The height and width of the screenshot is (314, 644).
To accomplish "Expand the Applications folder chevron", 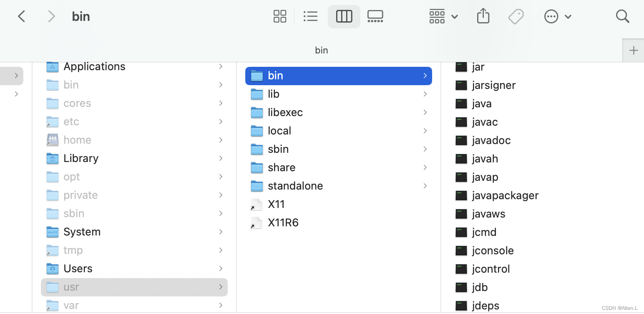I will coord(221,66).
